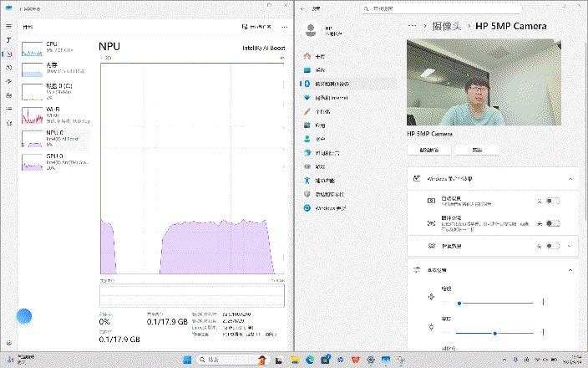
Task: Open Task Manager more options ellipsis
Action: [x=285, y=27]
